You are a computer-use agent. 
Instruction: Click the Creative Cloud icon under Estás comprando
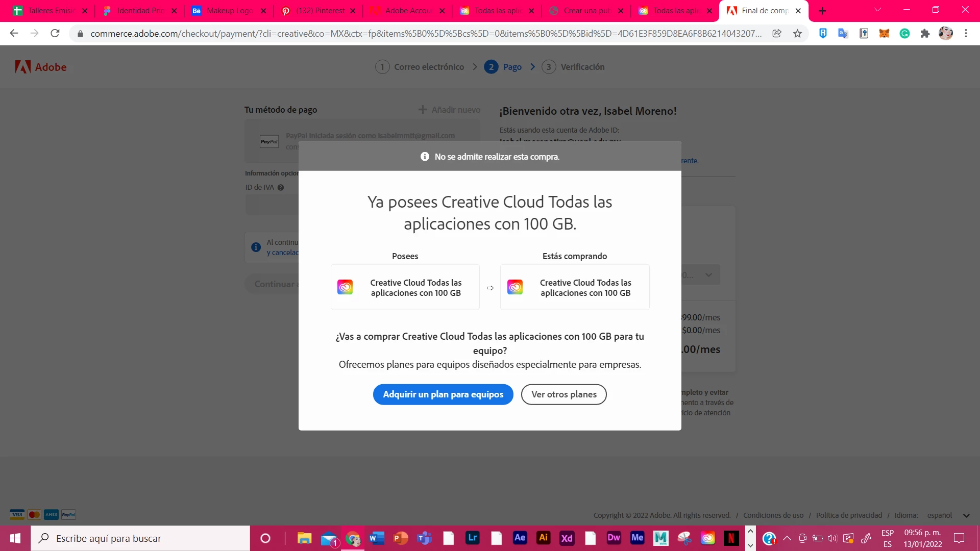click(515, 287)
